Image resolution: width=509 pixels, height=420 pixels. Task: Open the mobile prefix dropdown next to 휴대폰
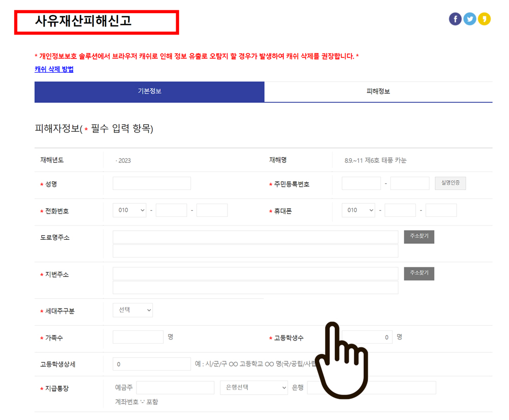point(358,210)
